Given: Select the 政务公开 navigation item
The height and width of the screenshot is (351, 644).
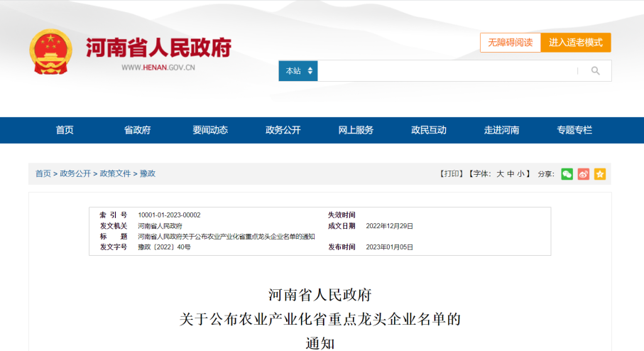Looking at the screenshot, I should [283, 130].
